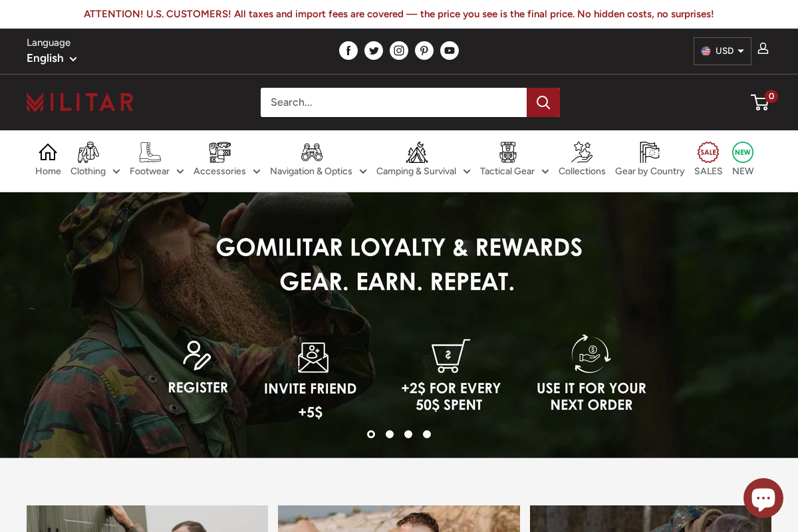
Task: Open the SALES page link
Action: click(708, 160)
